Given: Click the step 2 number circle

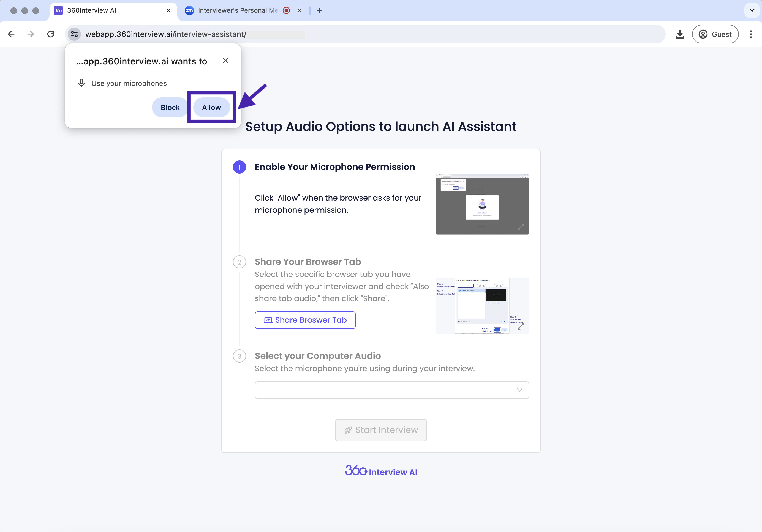Looking at the screenshot, I should [239, 262].
